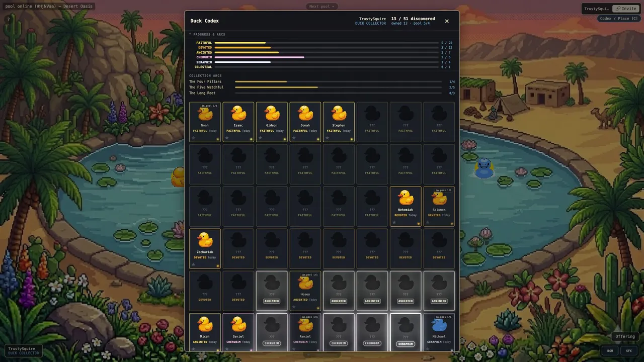Screen dimensions: 644x362
Task: Click the Isaac duck image
Action: click(x=238, y=113)
